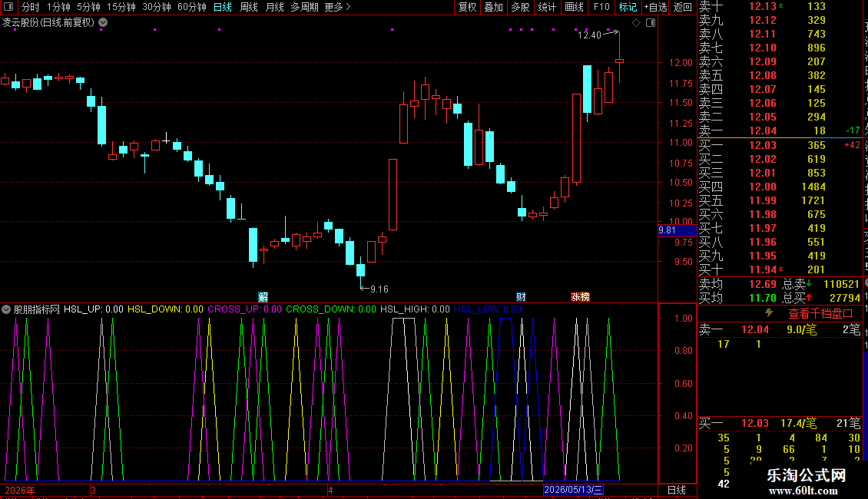Click the HSL_DOWN indicator label
Viewport: 868px width, 499px height.
tap(165, 309)
